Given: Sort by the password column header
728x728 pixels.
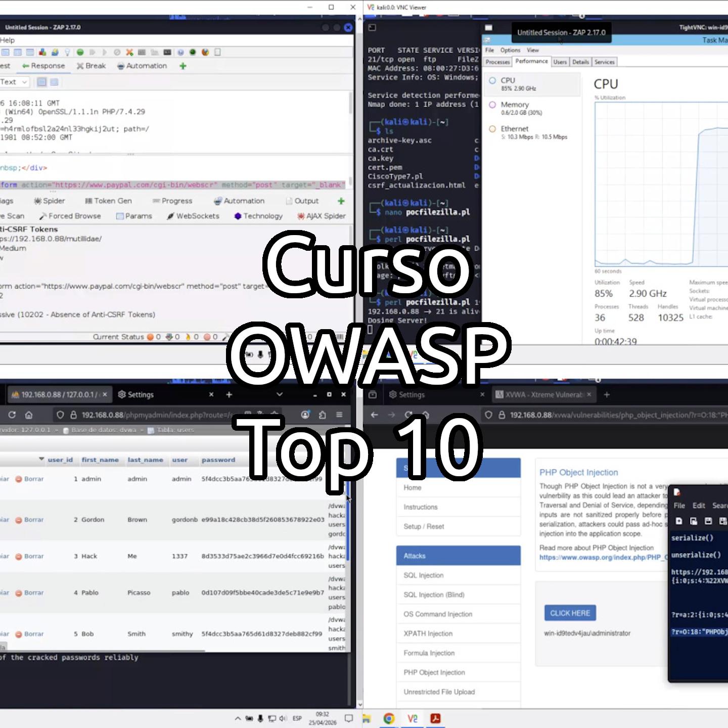Looking at the screenshot, I should click(218, 460).
